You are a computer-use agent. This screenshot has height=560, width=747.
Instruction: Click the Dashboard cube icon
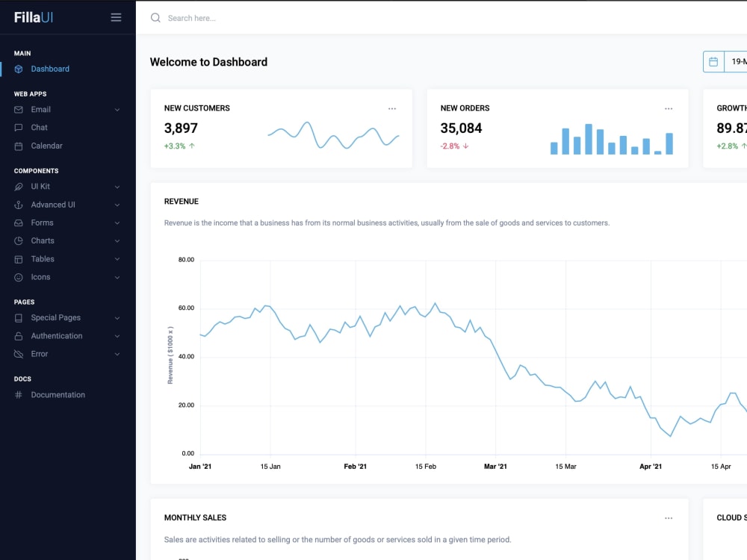click(x=19, y=69)
